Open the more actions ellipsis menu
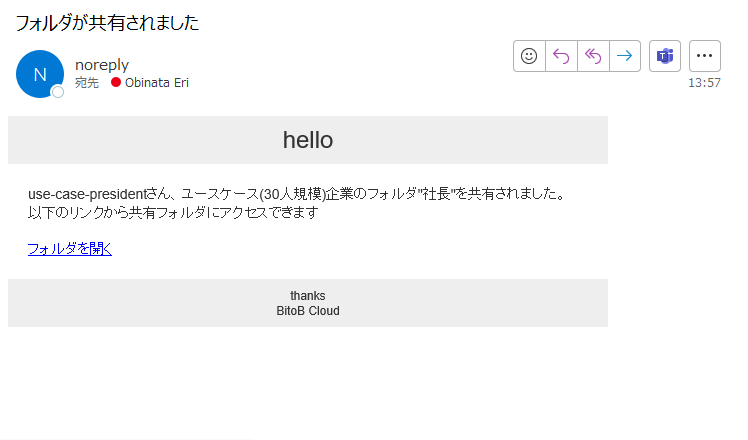This screenshot has height=440, width=748. tap(705, 56)
